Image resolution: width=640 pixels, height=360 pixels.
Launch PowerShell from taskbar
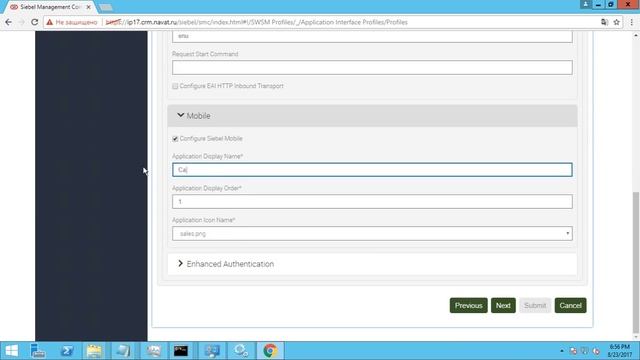point(67,351)
